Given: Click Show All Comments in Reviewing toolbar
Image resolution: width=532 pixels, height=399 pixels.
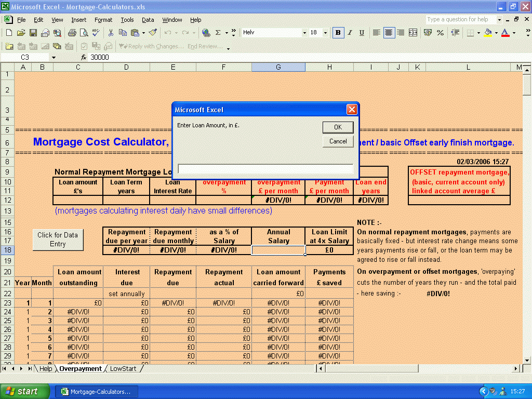Looking at the screenshot, I should tap(57, 46).
